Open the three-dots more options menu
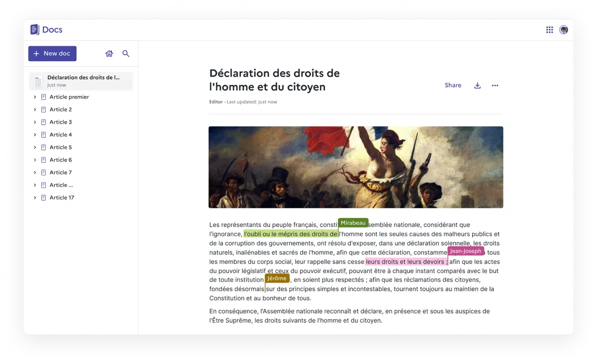This screenshot has width=597, height=364. coord(495,86)
